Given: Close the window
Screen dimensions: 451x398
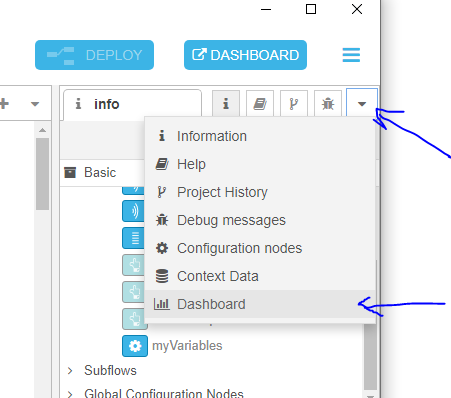Looking at the screenshot, I should pos(357,9).
